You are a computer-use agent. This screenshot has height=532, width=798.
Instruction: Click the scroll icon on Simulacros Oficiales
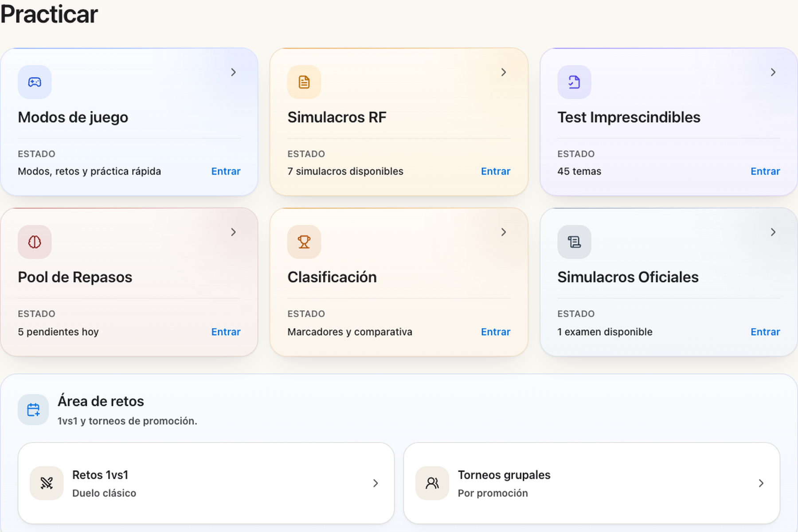574,242
